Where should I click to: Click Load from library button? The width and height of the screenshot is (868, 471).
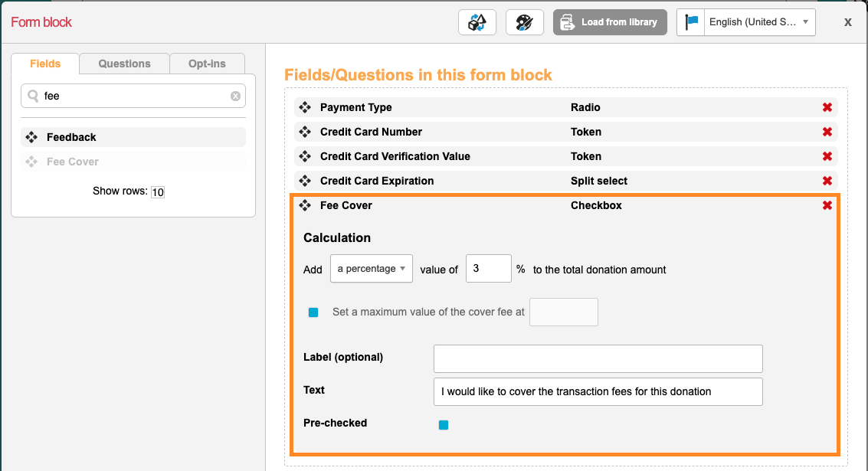610,22
